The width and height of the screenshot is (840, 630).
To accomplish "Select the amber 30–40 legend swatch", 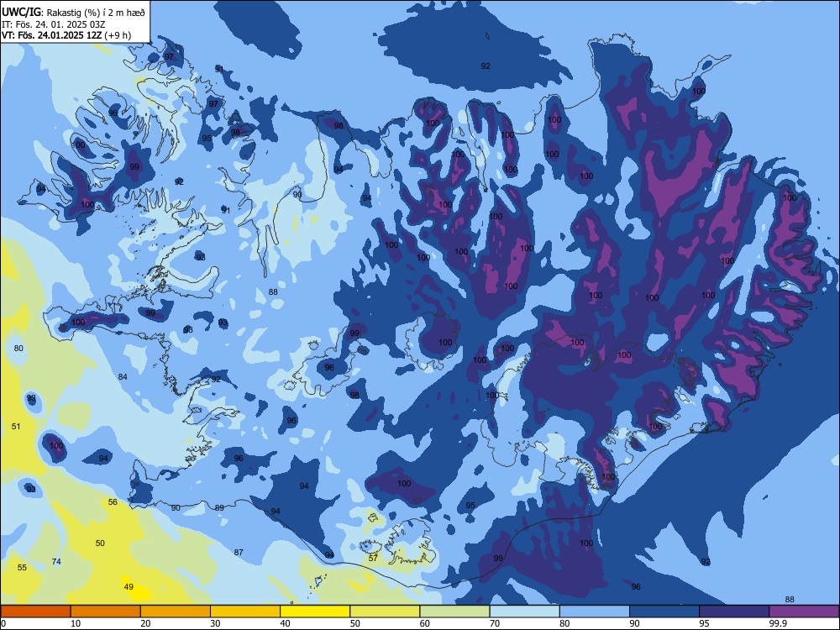I will pyautogui.click(x=245, y=612).
